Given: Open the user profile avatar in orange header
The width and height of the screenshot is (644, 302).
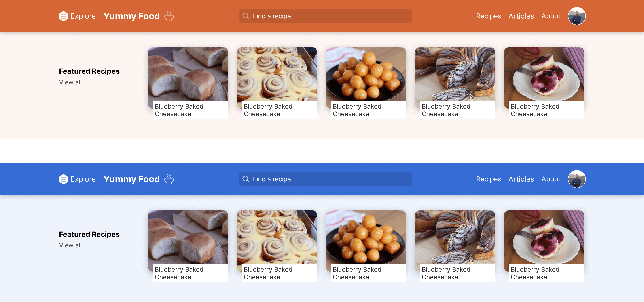Looking at the screenshot, I should point(576,16).
